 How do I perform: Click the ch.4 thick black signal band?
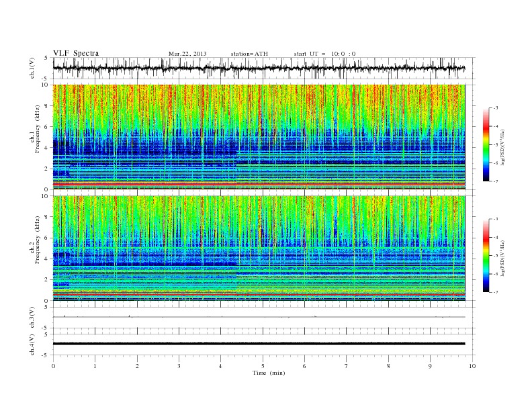tap(259, 344)
